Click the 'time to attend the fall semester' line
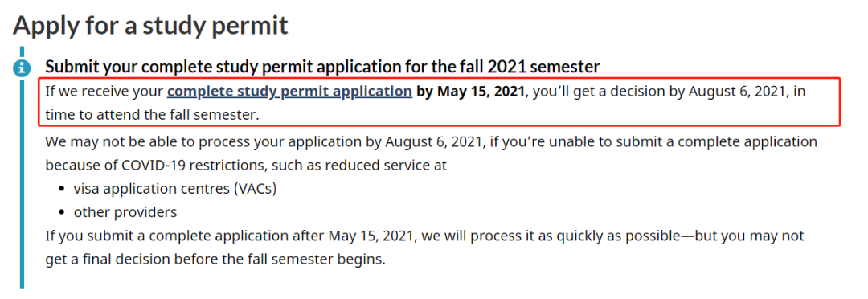Image resolution: width=868 pixels, height=299 pixels. pos(152,115)
